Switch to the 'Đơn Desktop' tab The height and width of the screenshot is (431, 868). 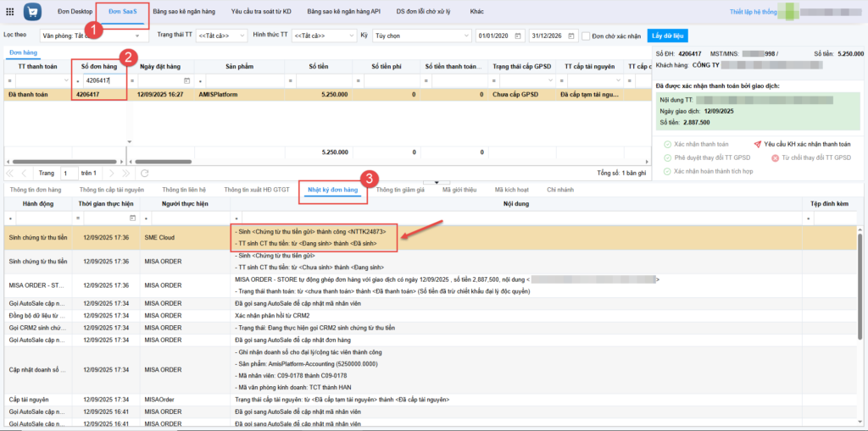(x=75, y=13)
